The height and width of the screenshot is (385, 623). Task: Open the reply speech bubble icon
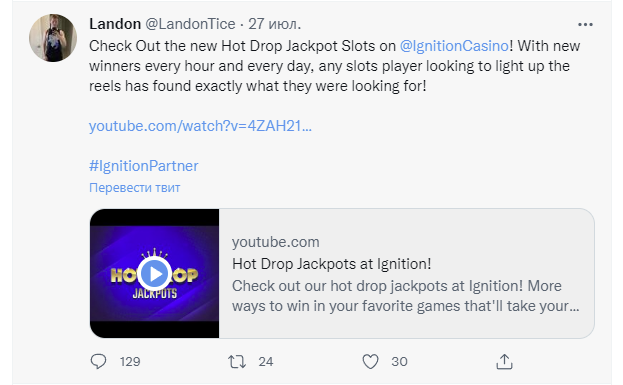(98, 362)
